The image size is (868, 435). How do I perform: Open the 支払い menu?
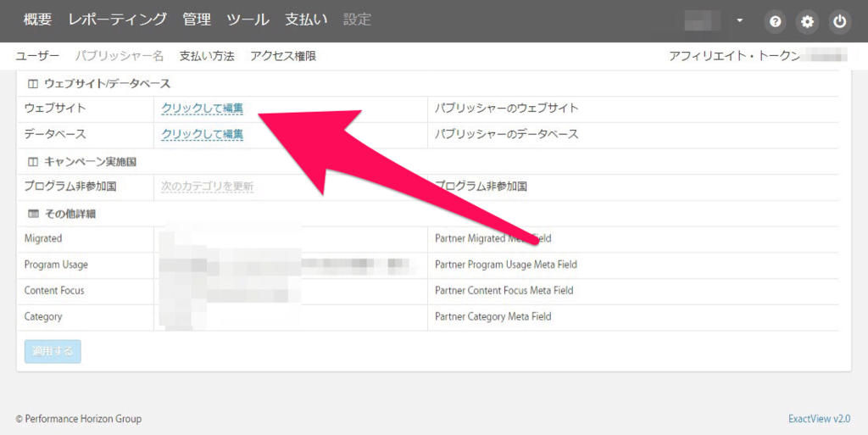point(306,20)
